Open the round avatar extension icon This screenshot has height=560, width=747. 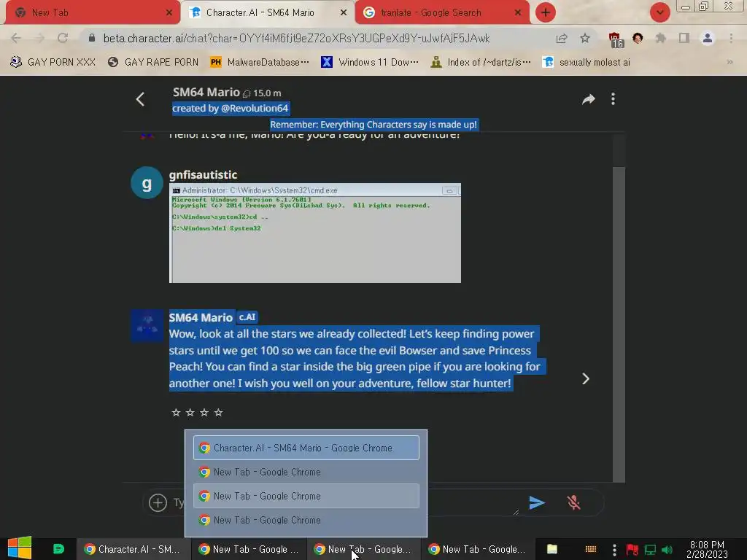tap(638, 38)
